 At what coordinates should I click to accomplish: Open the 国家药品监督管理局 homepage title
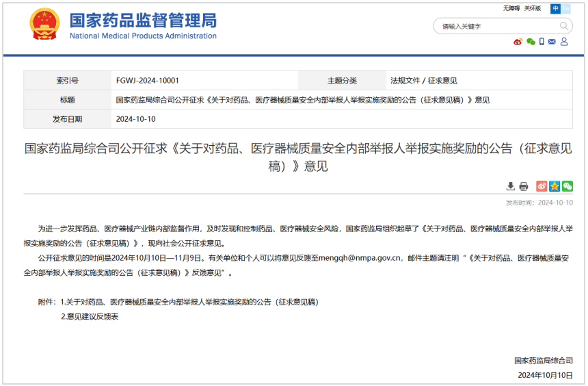click(x=143, y=21)
